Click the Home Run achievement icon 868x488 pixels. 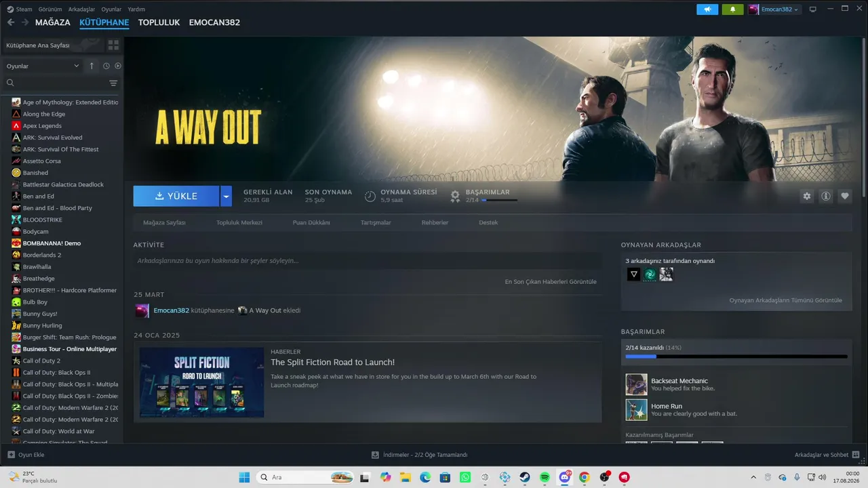[636, 409]
